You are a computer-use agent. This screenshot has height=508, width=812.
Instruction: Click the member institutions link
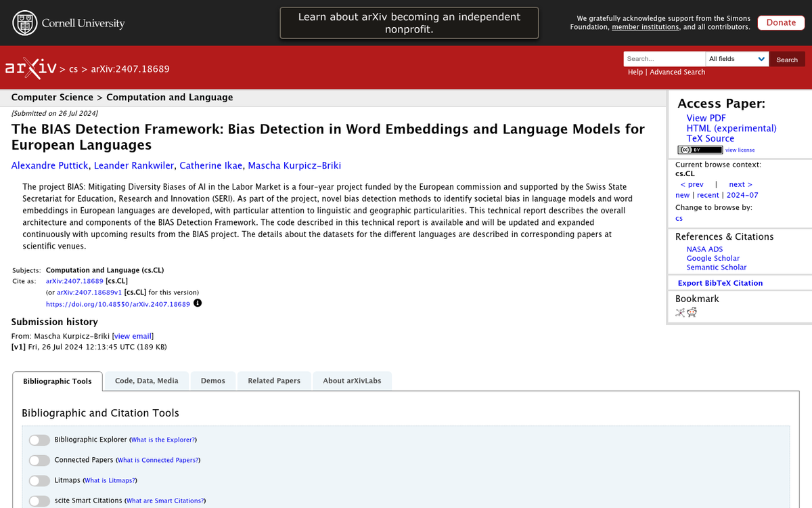click(645, 27)
